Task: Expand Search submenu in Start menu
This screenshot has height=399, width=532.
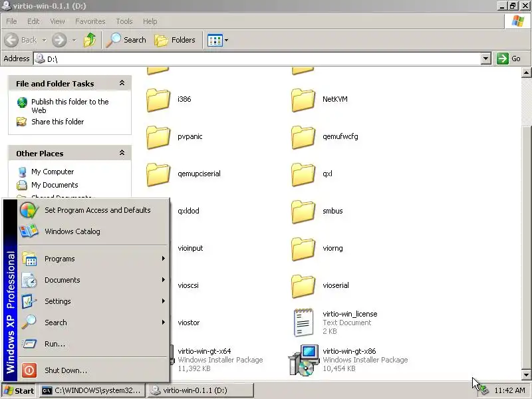Action: [x=93, y=323]
